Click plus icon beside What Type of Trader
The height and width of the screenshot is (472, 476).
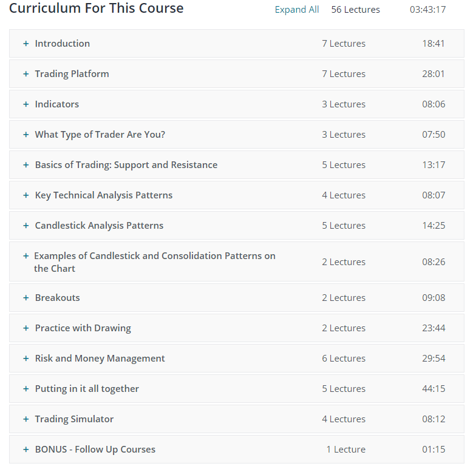[26, 135]
